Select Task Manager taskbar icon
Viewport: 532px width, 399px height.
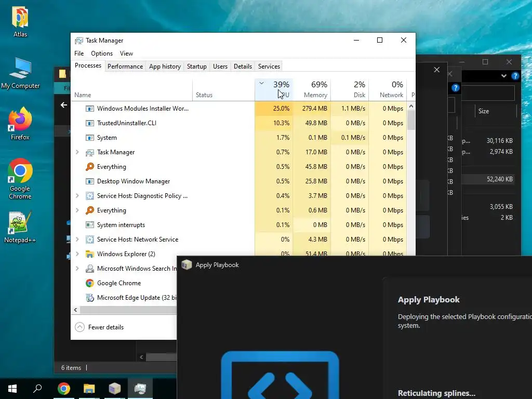pyautogui.click(x=140, y=388)
